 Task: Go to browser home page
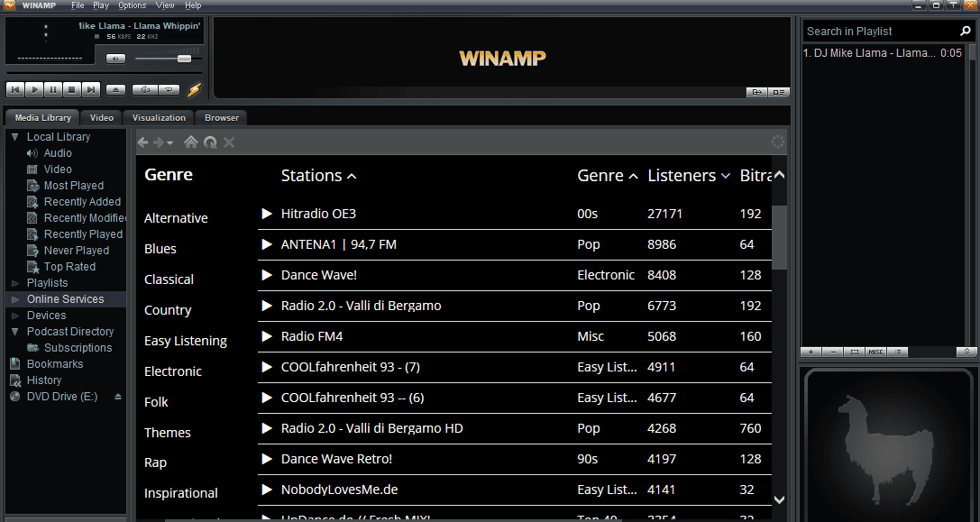click(191, 142)
